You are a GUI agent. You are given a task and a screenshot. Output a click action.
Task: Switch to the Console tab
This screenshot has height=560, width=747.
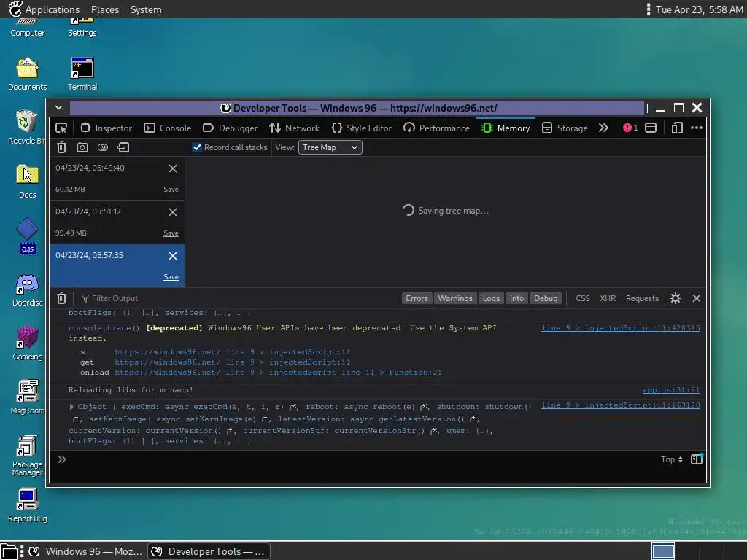(168, 128)
